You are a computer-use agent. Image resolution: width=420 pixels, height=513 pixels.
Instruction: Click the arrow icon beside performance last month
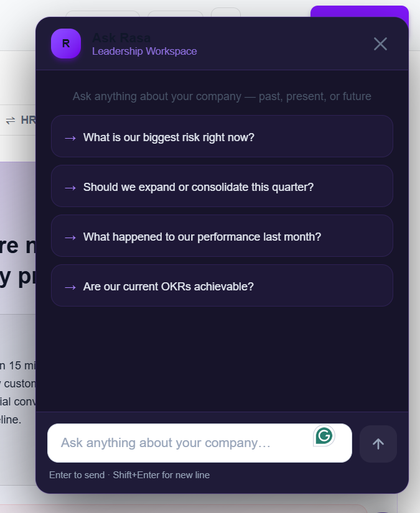coord(70,238)
